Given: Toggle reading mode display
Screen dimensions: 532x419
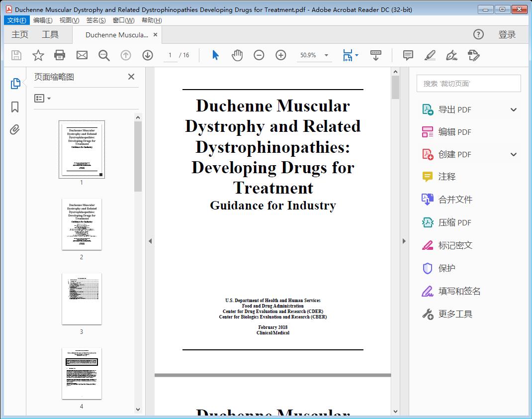Looking at the screenshot, I should coord(375,55).
